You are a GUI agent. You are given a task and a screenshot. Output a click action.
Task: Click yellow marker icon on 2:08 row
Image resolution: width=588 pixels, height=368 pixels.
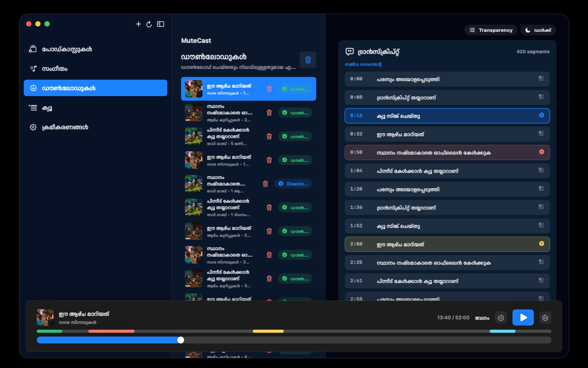pyautogui.click(x=542, y=244)
